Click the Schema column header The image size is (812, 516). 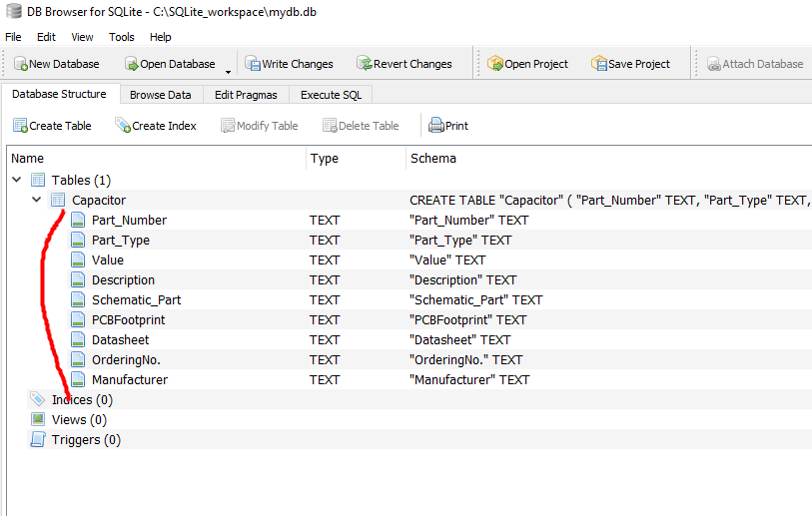pyautogui.click(x=609, y=158)
